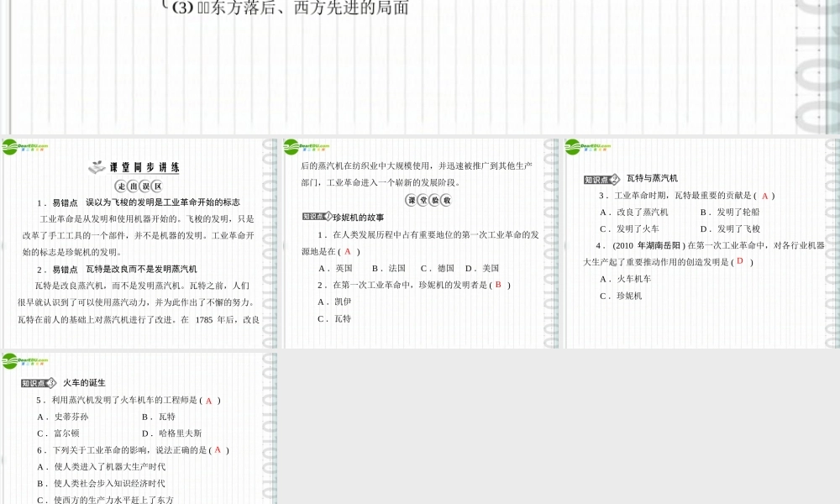Image resolution: width=840 pixels, height=504 pixels.
Task: Select answer option A. 英国
Action: [x=335, y=268]
